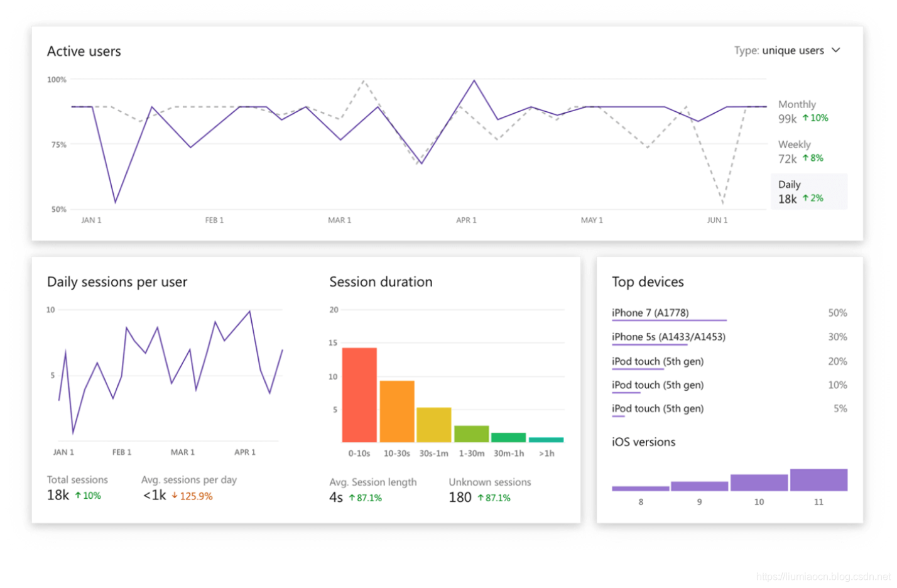
Task: Click the iPod touch (5th gen) 20% row
Action: pyautogui.click(x=730, y=362)
